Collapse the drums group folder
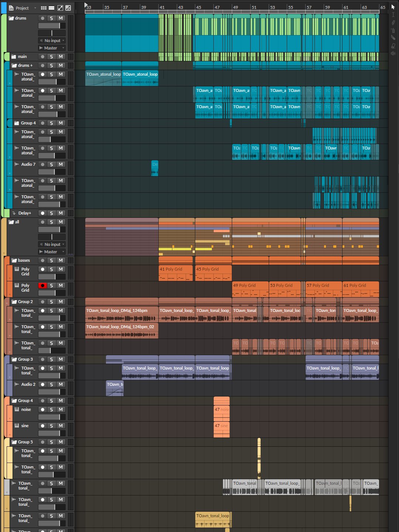The image size is (399, 532). coord(11,18)
